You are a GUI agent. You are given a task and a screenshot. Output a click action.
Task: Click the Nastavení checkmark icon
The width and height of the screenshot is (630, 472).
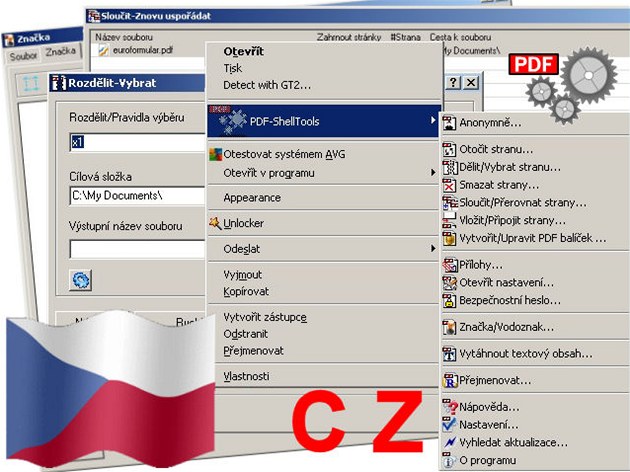coord(449,425)
